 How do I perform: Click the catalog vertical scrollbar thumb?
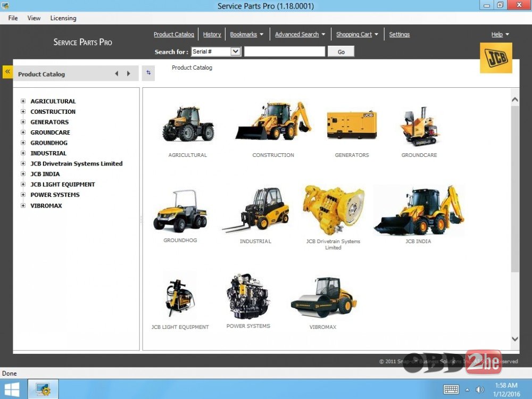(514, 188)
